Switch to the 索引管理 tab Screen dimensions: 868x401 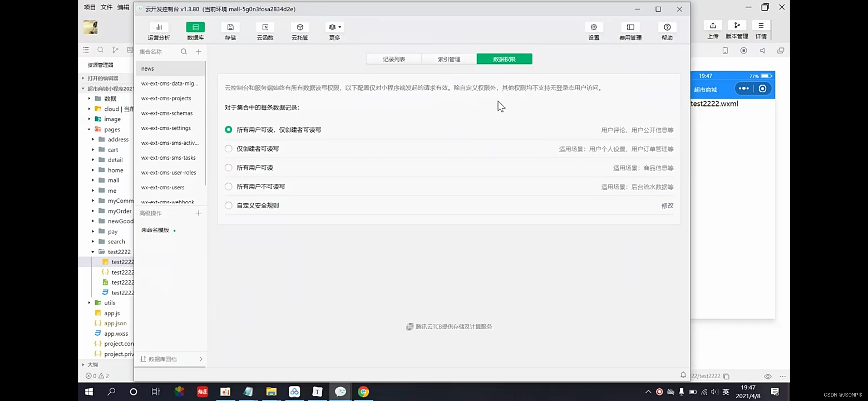tap(448, 59)
